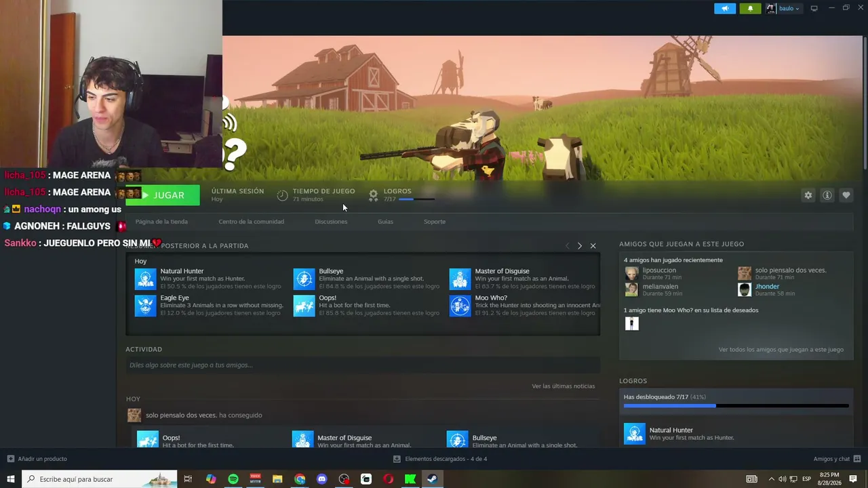Click the wishlist friend's avatar
Image resolution: width=868 pixels, height=488 pixels.
pos(631,323)
